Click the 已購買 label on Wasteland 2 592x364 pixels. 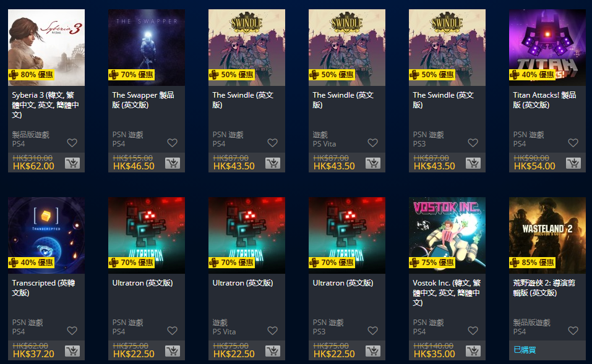tap(525, 350)
